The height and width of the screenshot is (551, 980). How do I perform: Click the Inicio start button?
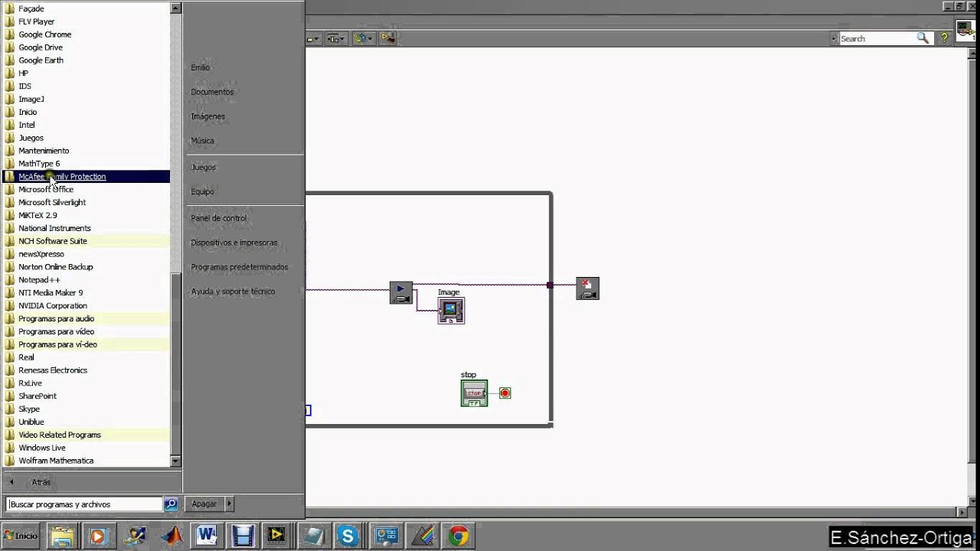click(x=21, y=536)
